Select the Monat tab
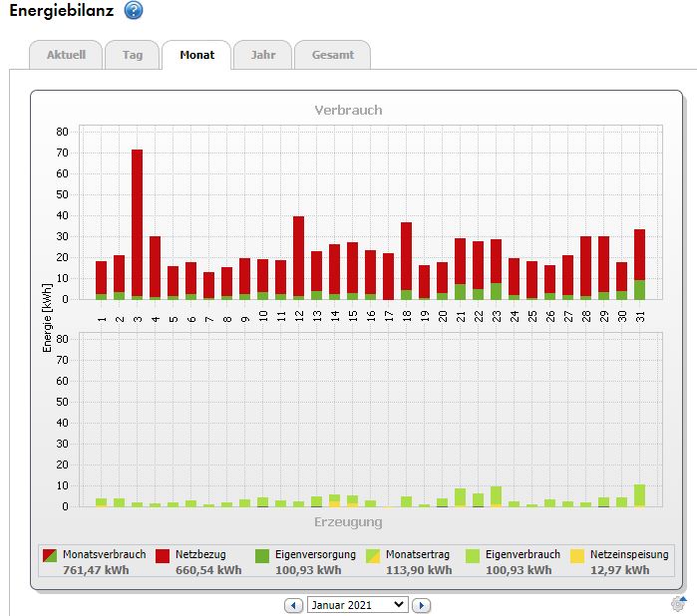 tap(196, 55)
